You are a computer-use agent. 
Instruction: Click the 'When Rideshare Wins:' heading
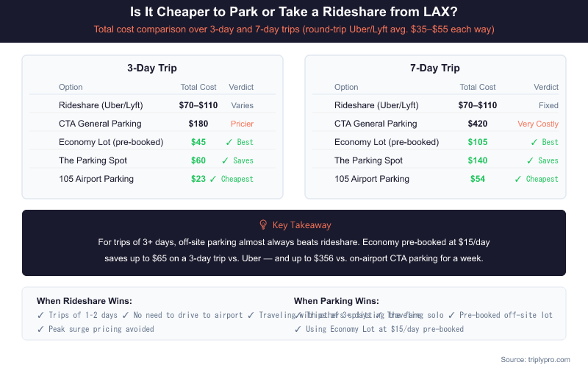(85, 301)
